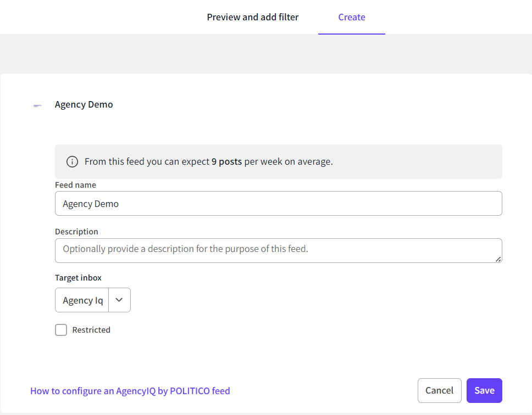Click the Restricted checkbox label text

point(91,330)
